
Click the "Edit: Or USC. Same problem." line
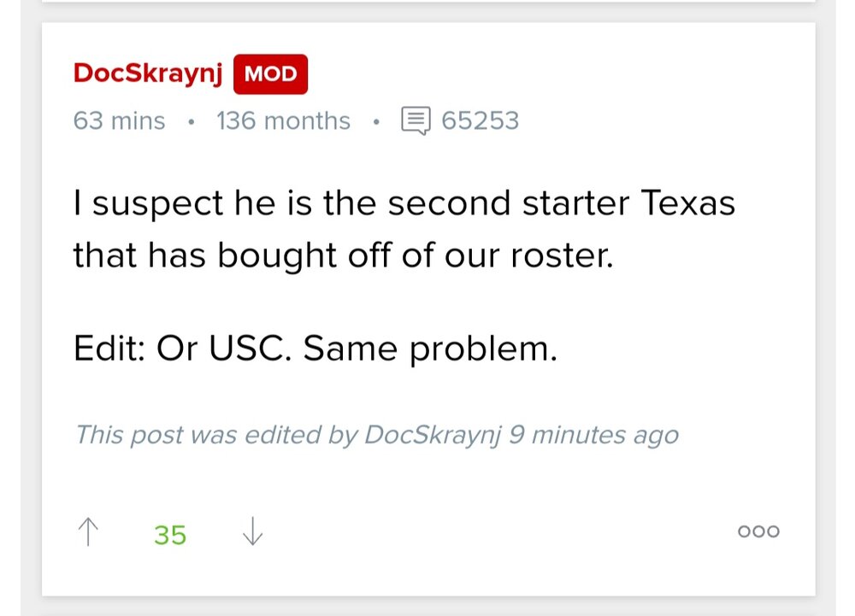[315, 348]
